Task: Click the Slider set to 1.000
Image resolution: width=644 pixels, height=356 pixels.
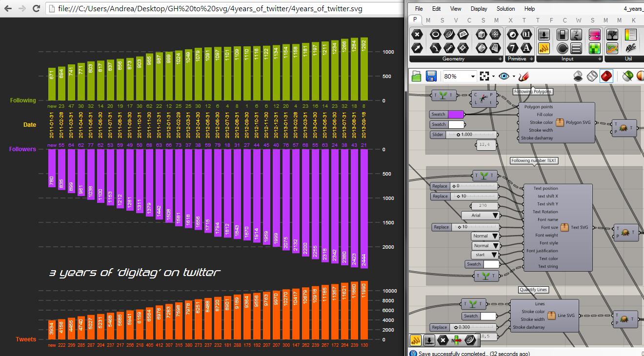Action: click(x=463, y=135)
